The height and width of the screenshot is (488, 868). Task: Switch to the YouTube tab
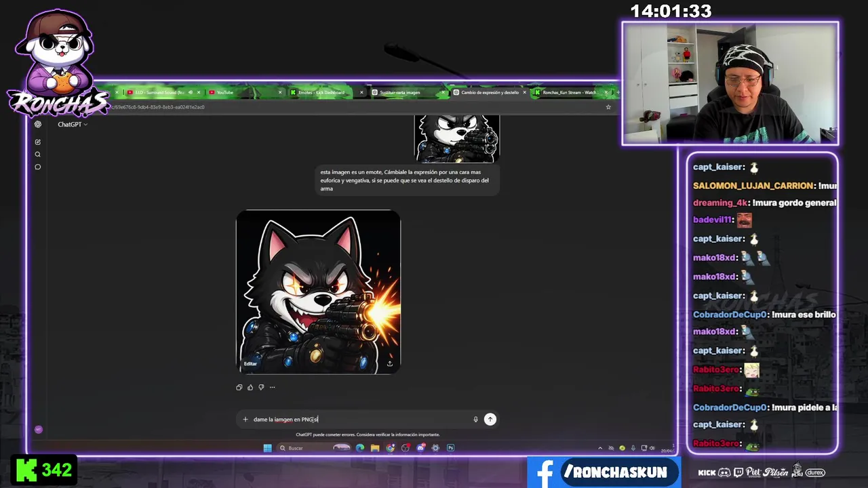244,92
